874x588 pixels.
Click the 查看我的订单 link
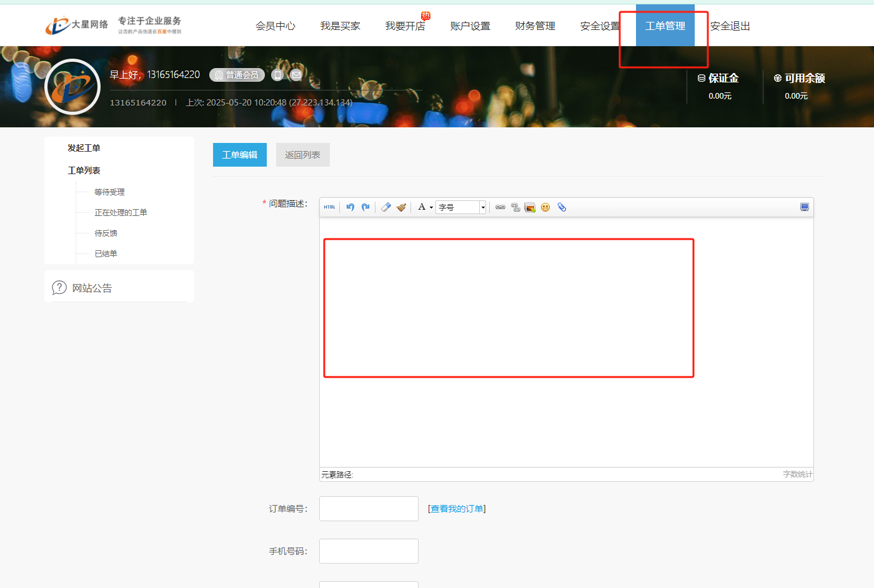pos(457,509)
